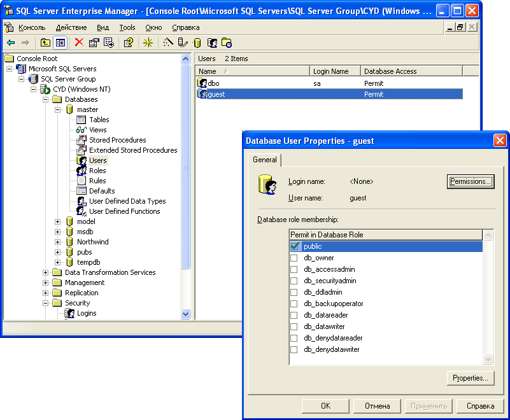
Task: Collapse the CYD (Windows NT) server node
Action: pos(34,89)
